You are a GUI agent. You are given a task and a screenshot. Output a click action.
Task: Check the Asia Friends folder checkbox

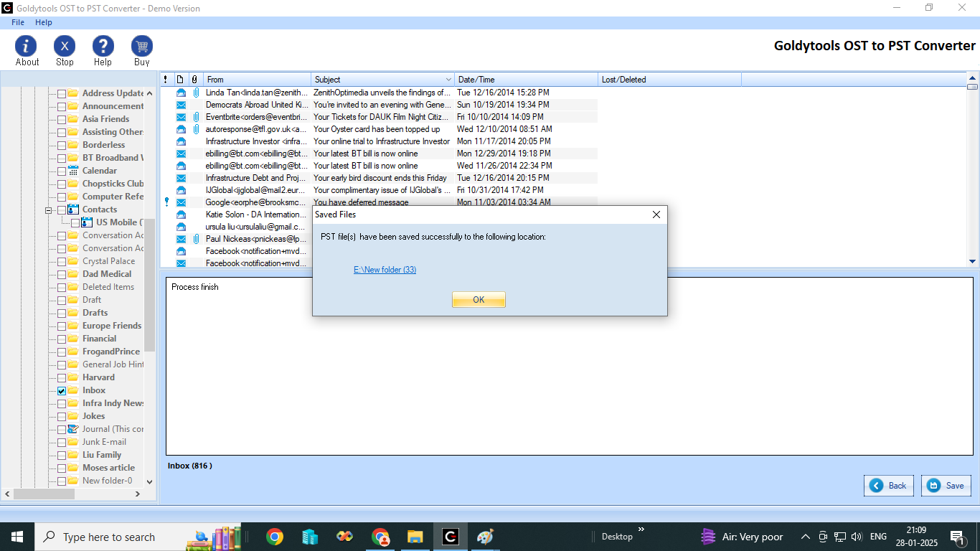tap(62, 120)
